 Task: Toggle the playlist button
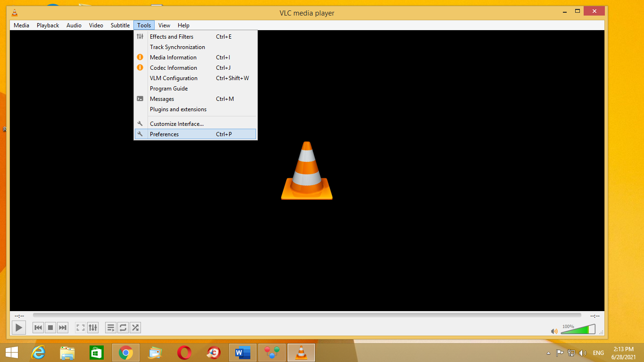[111, 327]
